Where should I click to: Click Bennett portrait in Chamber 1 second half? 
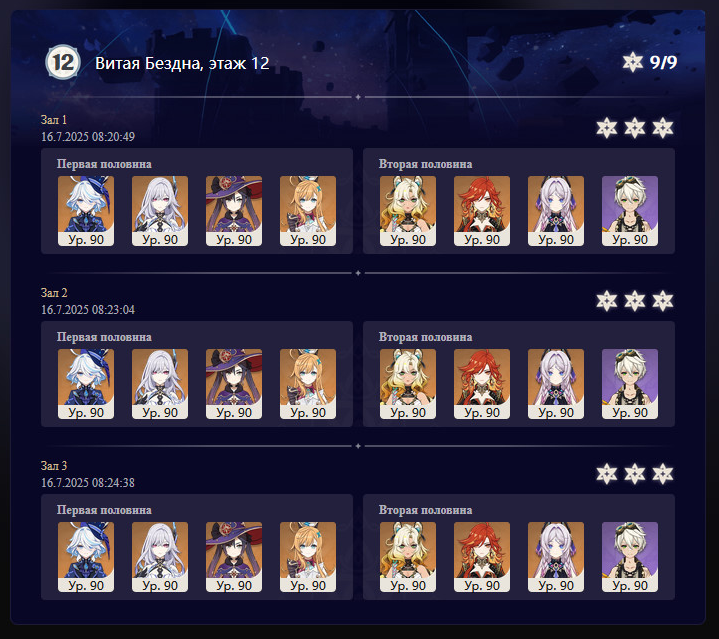(x=630, y=211)
